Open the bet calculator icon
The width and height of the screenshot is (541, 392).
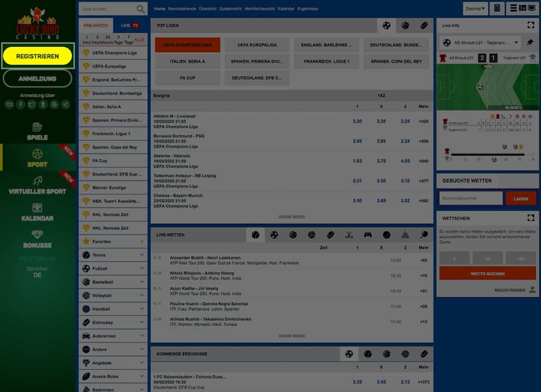coord(497,8)
